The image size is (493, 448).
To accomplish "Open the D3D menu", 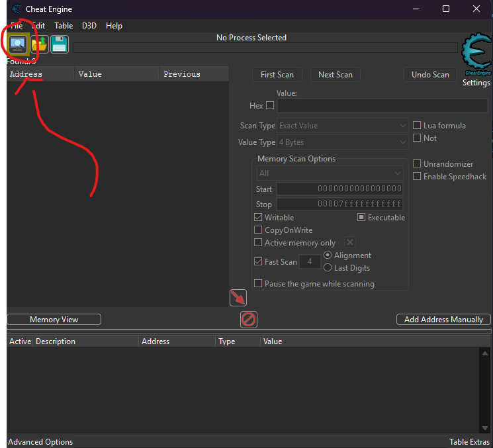I will (89, 26).
